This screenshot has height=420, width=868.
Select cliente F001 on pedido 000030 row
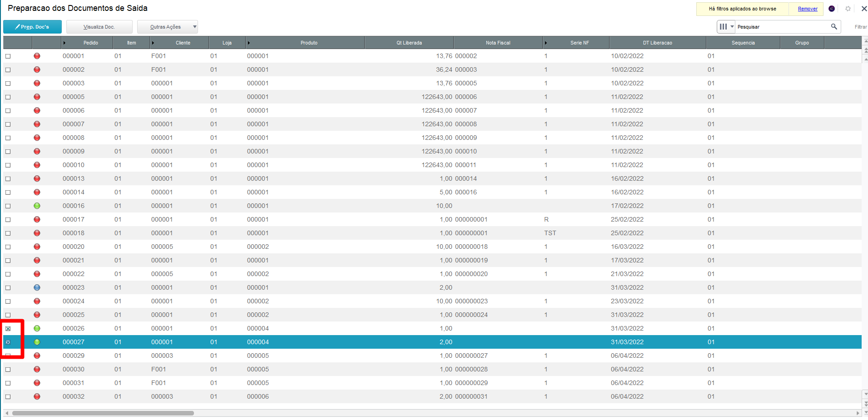[x=159, y=369]
